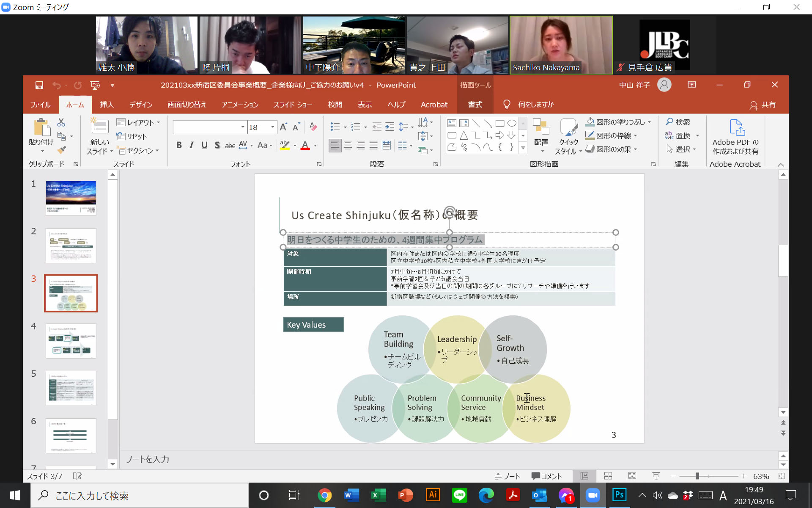
Task: Click the Format Painter brush icon
Action: click(x=62, y=150)
